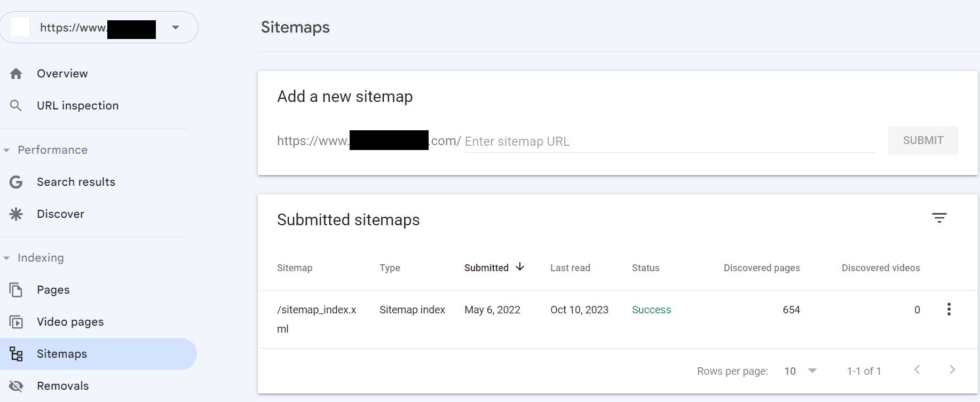980x402 pixels.
Task: Click the Overview home icon
Action: [x=16, y=74]
